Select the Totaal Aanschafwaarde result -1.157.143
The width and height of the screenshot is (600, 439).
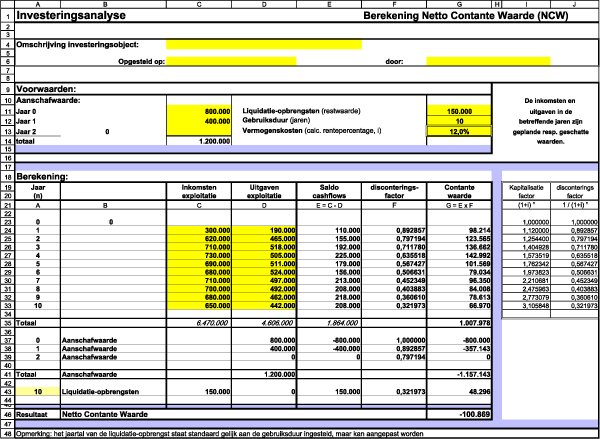point(472,374)
